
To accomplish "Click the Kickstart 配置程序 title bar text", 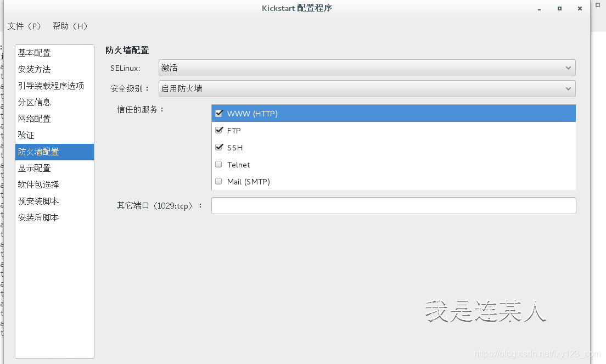I will (x=297, y=8).
